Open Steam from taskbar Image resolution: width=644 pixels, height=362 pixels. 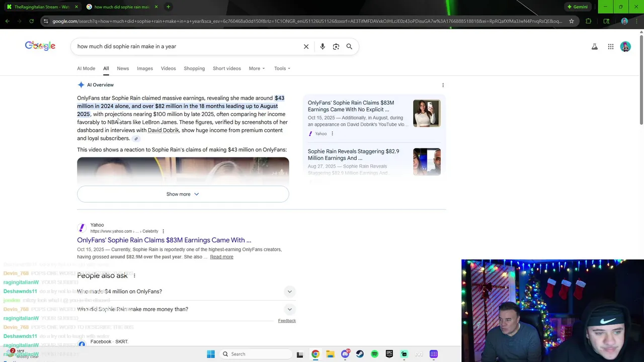pyautogui.click(x=360, y=354)
